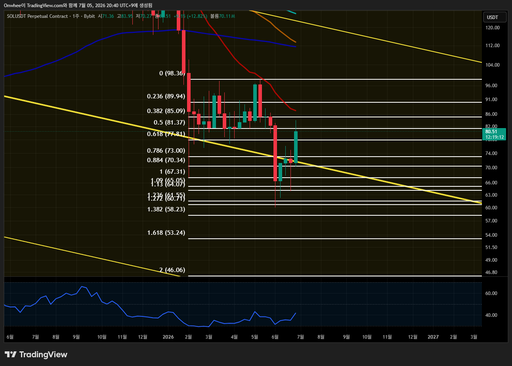Click 51.50 on the price axis
Image resolution: width=512 pixels, height=366 pixels.
[x=491, y=247]
